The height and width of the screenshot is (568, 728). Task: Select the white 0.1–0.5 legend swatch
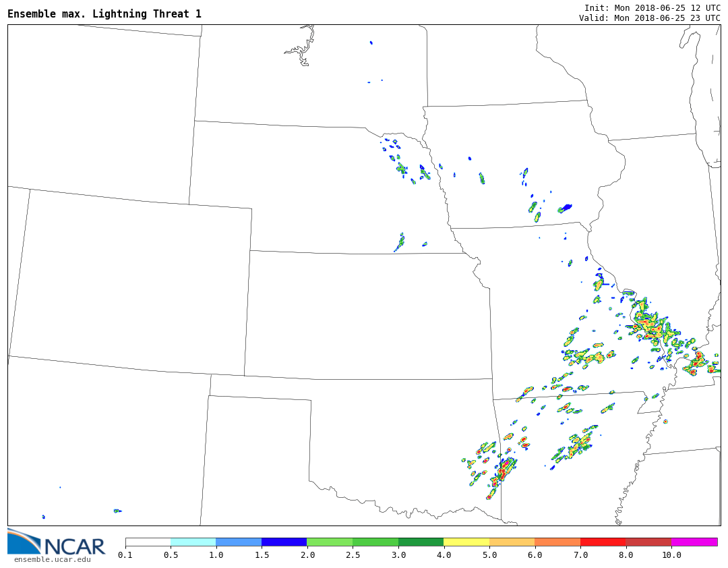pos(148,542)
